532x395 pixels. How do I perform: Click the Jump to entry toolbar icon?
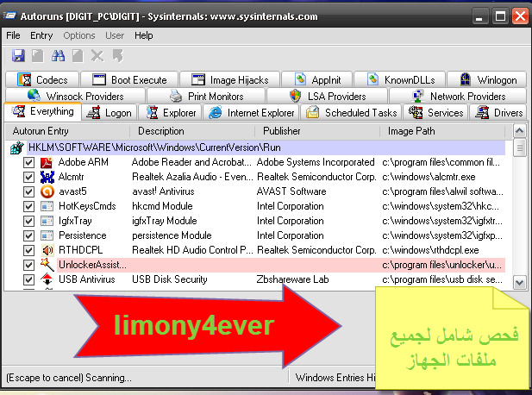(x=118, y=56)
